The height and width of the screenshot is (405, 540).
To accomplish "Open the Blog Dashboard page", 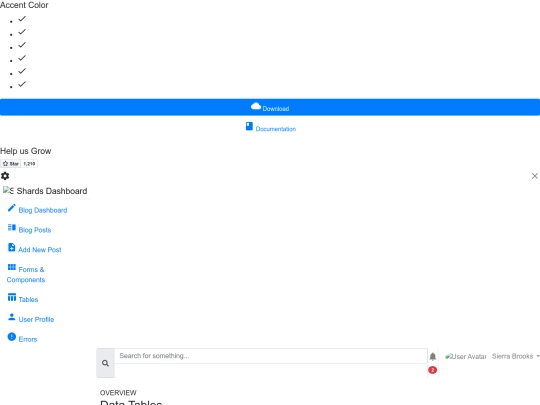I will point(43,210).
